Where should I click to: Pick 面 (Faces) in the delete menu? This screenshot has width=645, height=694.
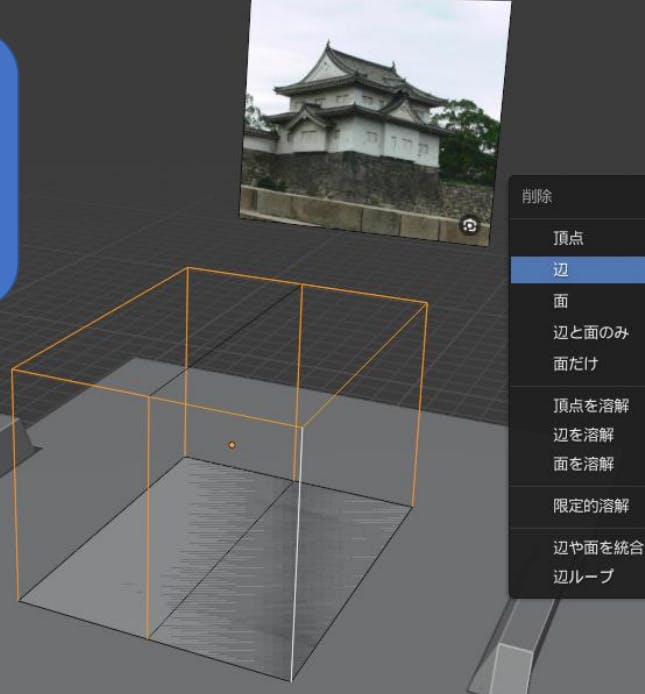561,301
